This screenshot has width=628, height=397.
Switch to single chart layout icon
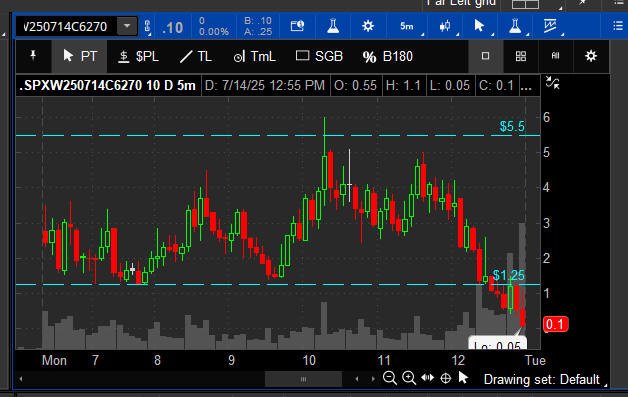(x=485, y=56)
